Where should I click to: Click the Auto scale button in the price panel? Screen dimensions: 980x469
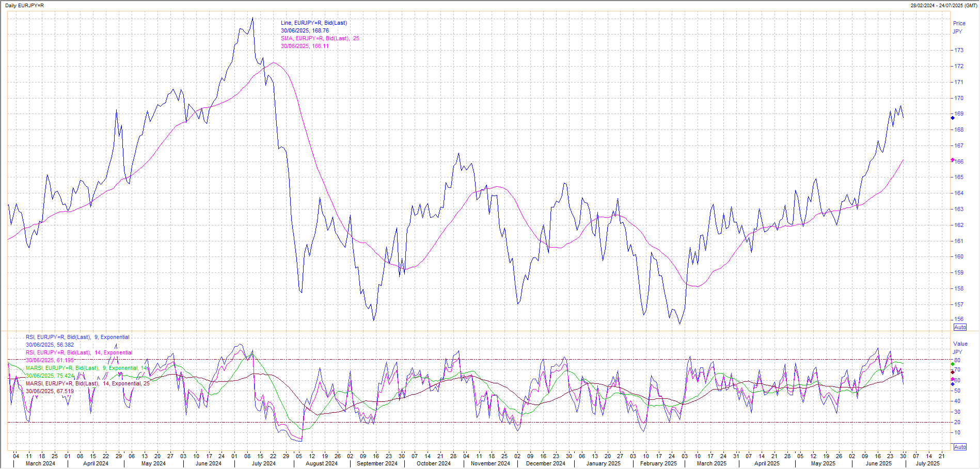click(x=960, y=328)
